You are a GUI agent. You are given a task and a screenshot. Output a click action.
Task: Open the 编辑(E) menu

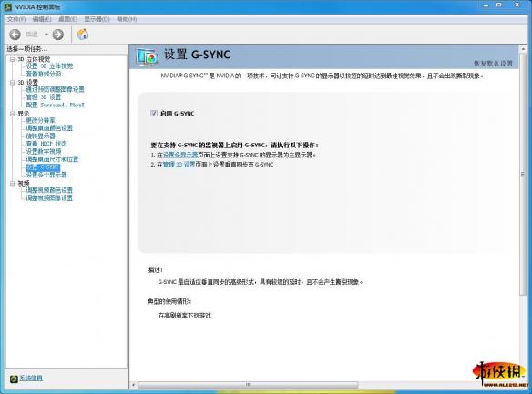tap(42, 19)
